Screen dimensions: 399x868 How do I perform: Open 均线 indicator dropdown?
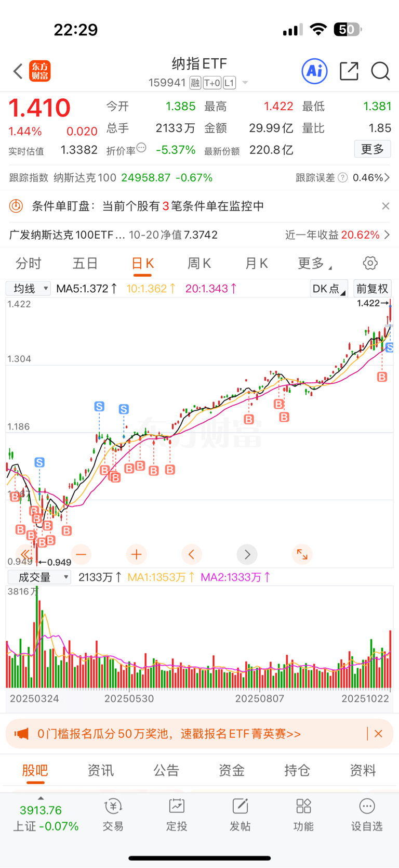pos(28,288)
